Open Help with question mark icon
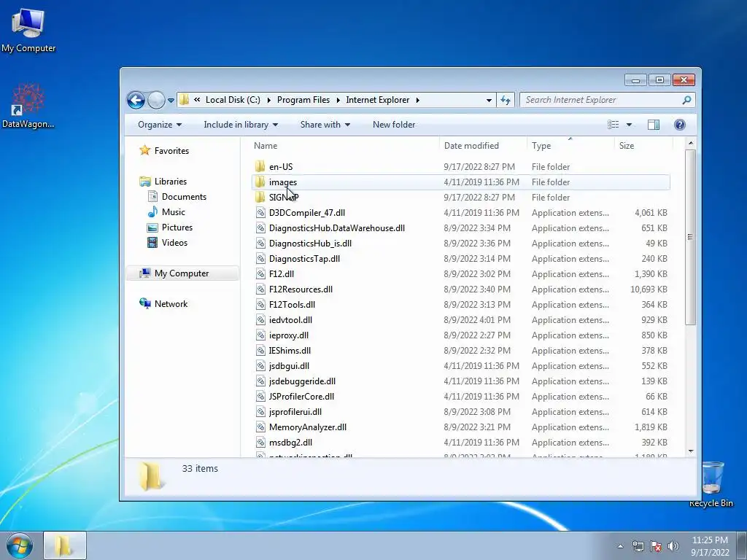 (x=680, y=125)
